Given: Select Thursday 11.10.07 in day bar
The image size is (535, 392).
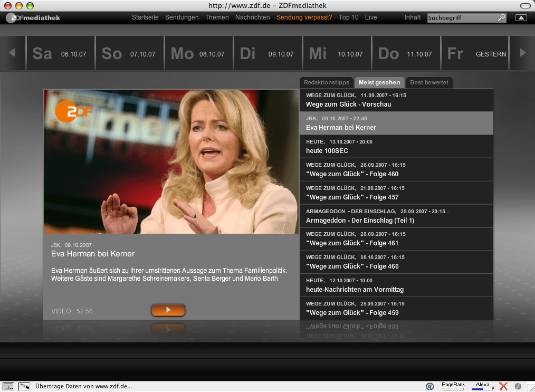Looking at the screenshot, I should [406, 53].
